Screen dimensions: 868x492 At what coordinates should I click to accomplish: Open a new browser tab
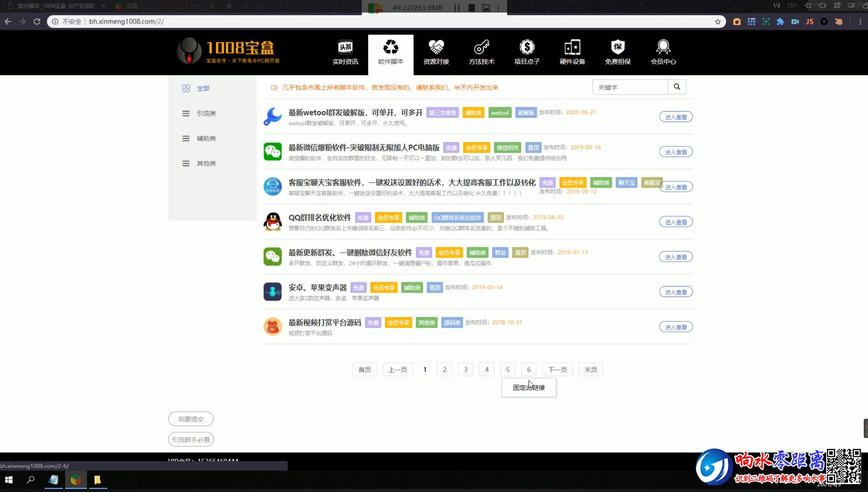(x=229, y=6)
